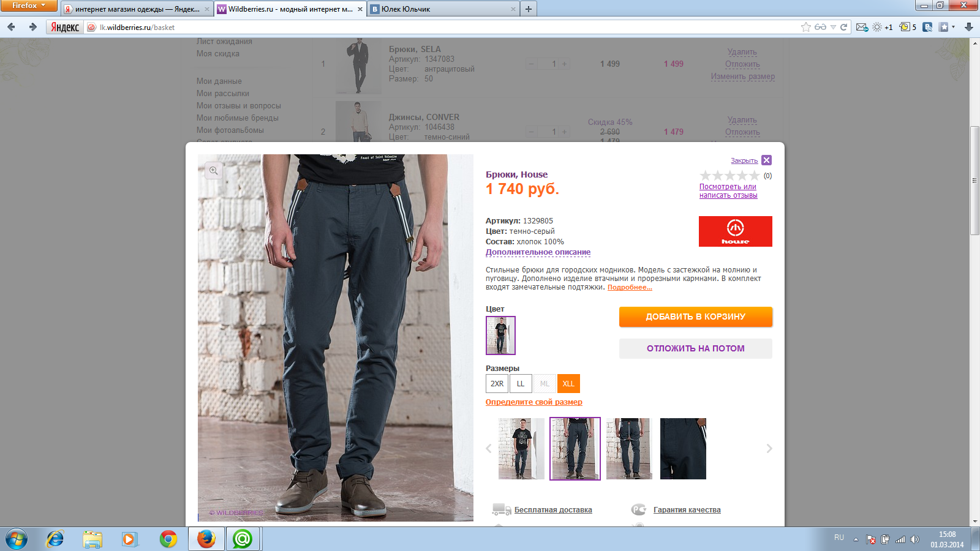Screen dimensions: 980x551
Task: Go back with browser back arrow
Action: (x=12, y=27)
